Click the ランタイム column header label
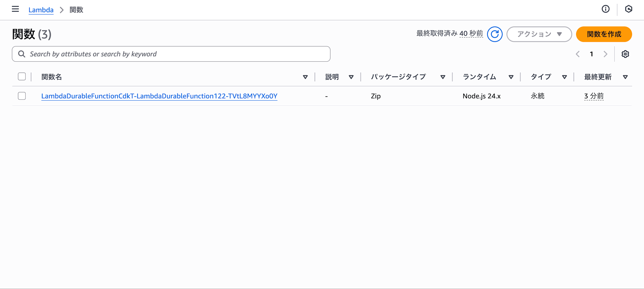The image size is (644, 289). coord(479,77)
